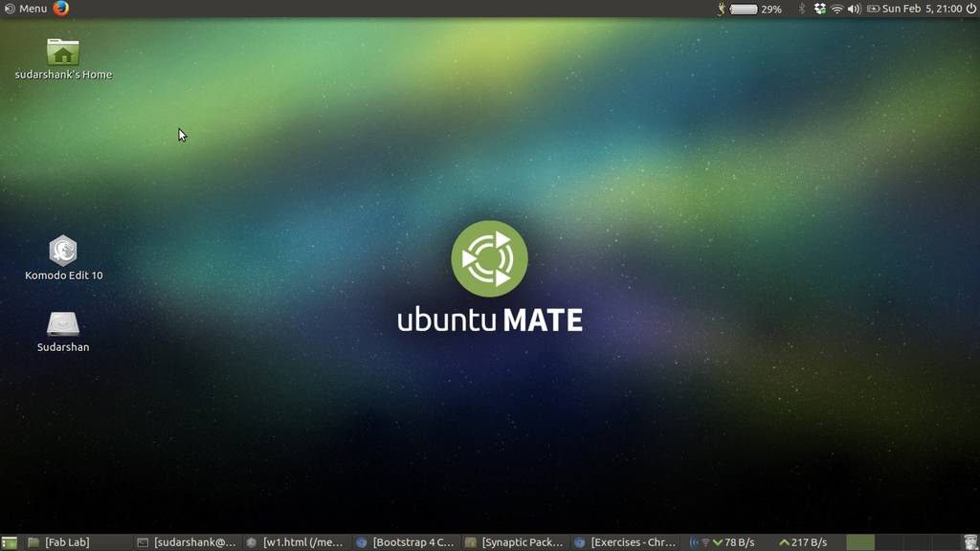Open the Trash icon in bottom panel
The image size is (980, 551).
pyautogui.click(x=970, y=542)
